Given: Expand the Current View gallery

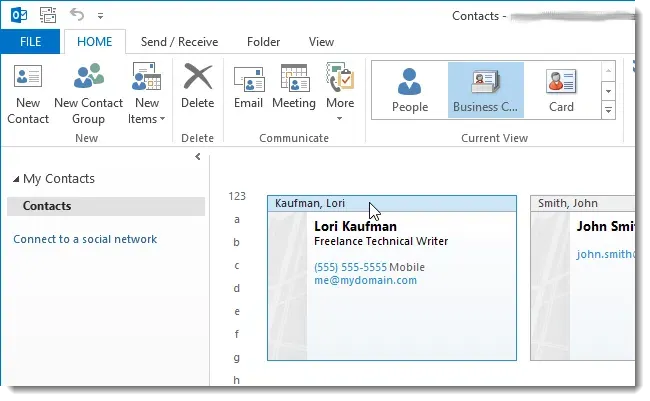Looking at the screenshot, I should click(x=608, y=109).
